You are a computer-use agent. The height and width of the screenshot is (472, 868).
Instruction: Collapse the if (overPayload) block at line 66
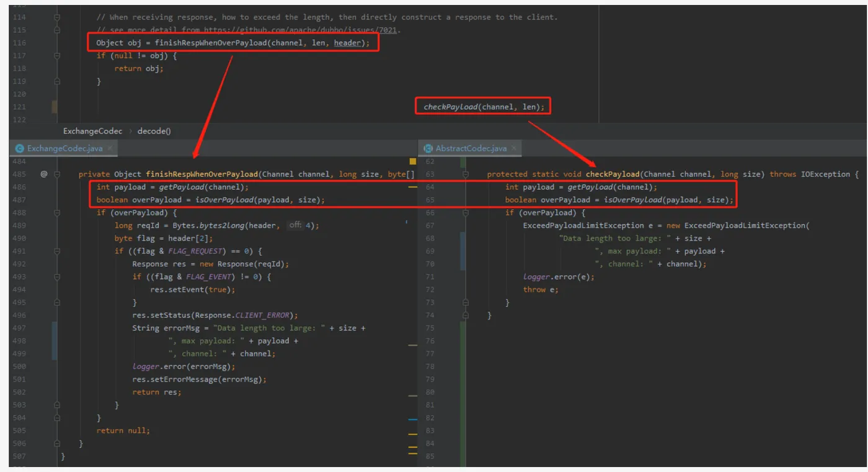[x=464, y=213]
